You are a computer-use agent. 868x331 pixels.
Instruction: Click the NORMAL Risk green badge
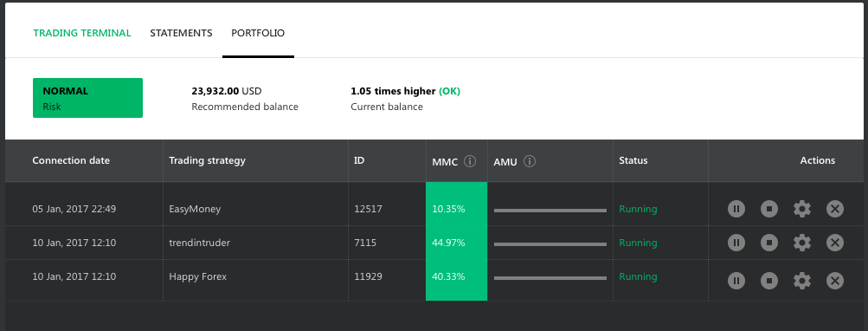click(x=88, y=98)
